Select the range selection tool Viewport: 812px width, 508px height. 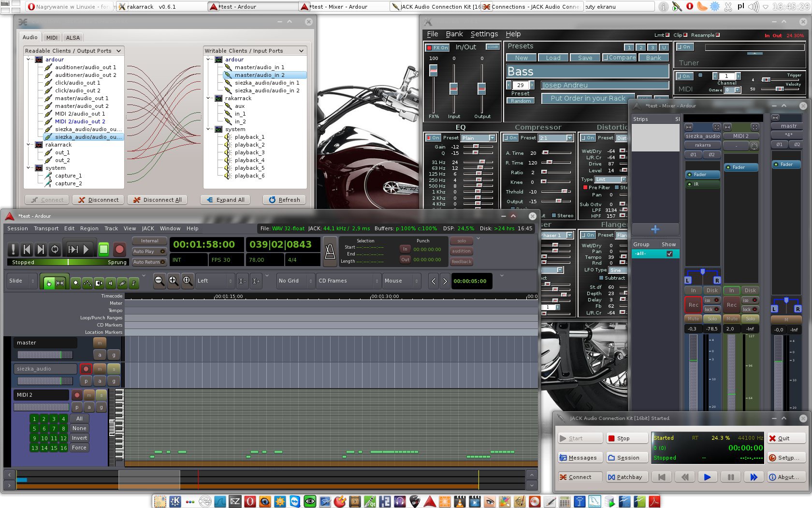click(x=60, y=283)
